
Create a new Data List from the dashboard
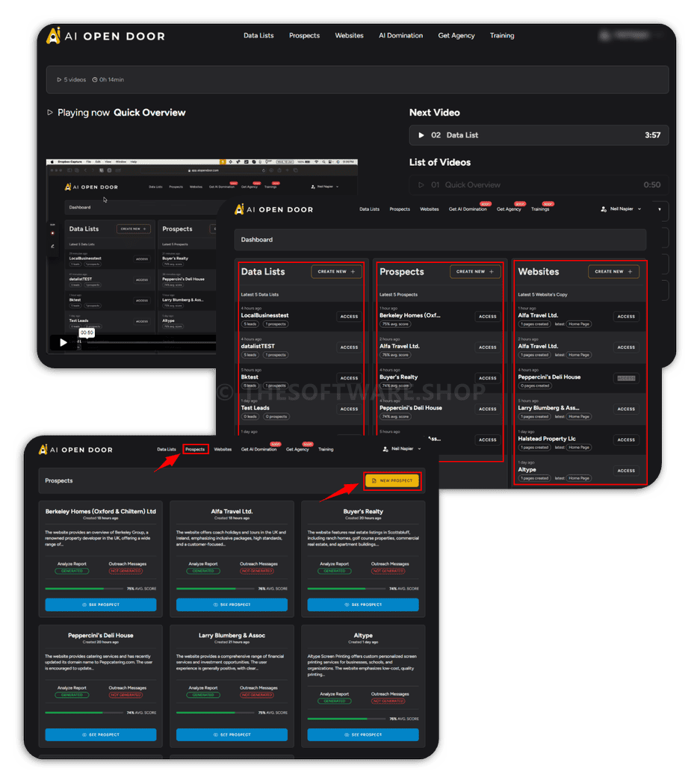336,272
